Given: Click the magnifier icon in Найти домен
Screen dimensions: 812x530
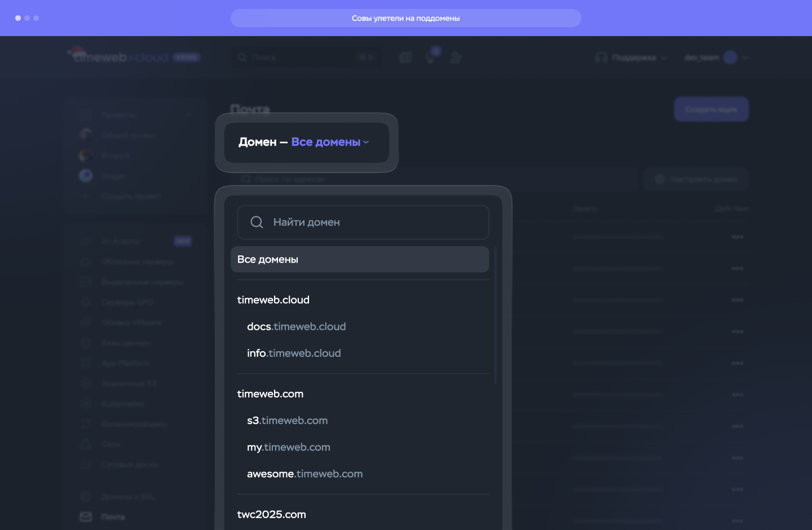Looking at the screenshot, I should pyautogui.click(x=257, y=222).
